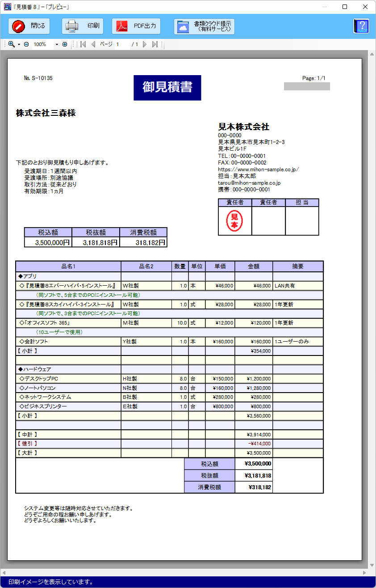Click the 印刷 print button
Screen dimensions: 376x588
[x=83, y=26]
